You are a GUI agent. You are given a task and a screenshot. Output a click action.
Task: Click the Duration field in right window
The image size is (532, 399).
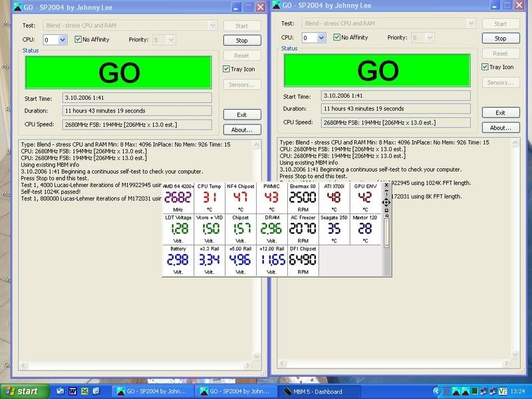pyautogui.click(x=396, y=108)
